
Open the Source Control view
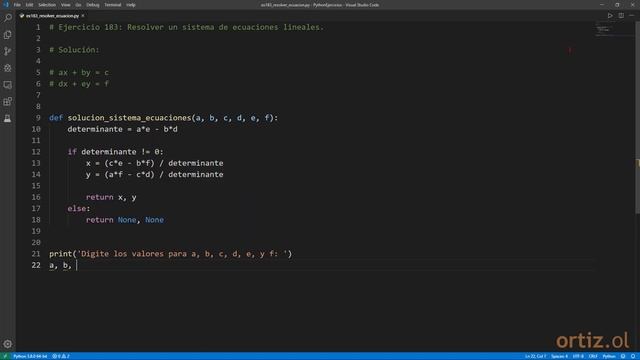click(x=7, y=51)
